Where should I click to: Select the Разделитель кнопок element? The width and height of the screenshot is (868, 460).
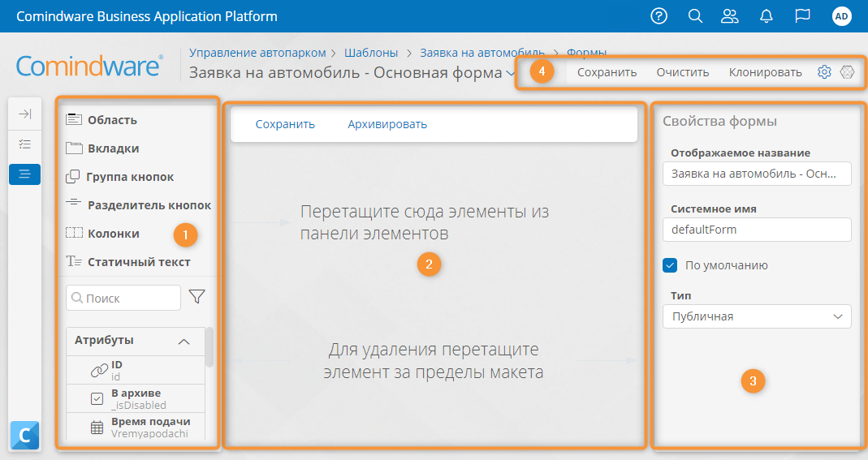coord(138,205)
